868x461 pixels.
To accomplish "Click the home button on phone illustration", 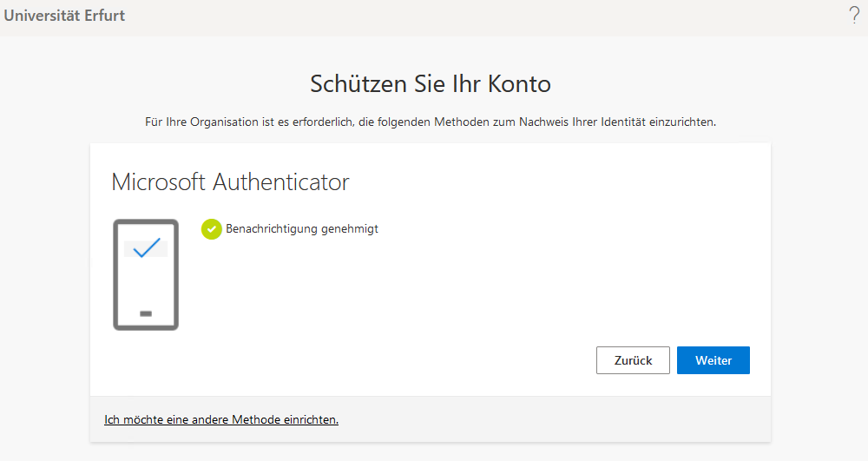I will point(146,313).
